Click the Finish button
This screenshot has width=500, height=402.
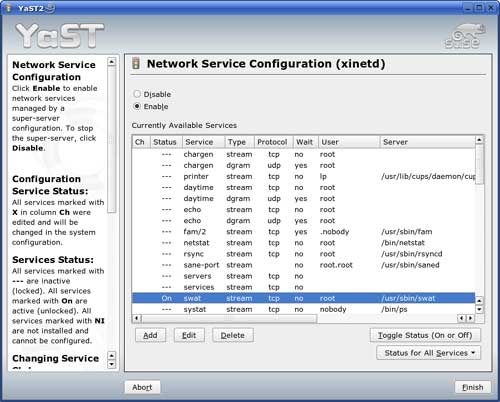point(473,387)
